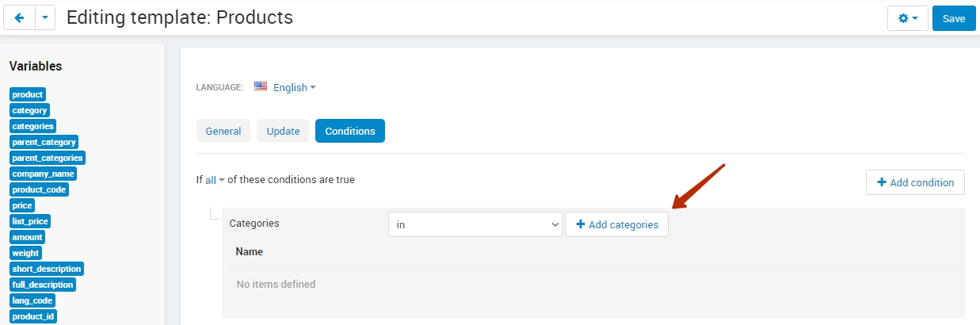Image resolution: width=980 pixels, height=325 pixels.
Task: Insert the parent_category variable tag
Action: pyautogui.click(x=44, y=142)
